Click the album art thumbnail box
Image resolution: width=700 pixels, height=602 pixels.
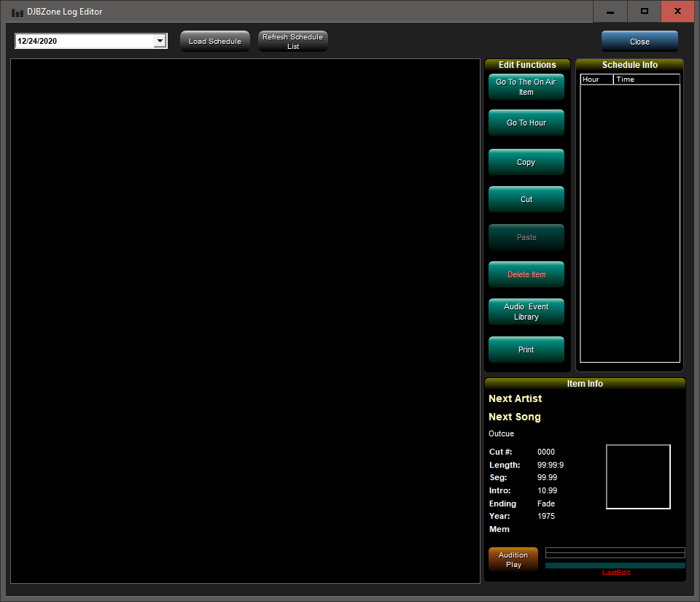[x=638, y=476]
